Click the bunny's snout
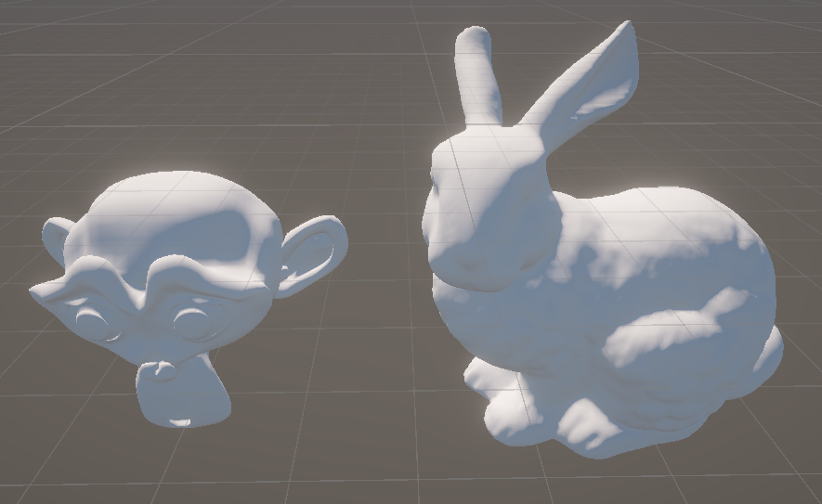 click(x=472, y=267)
